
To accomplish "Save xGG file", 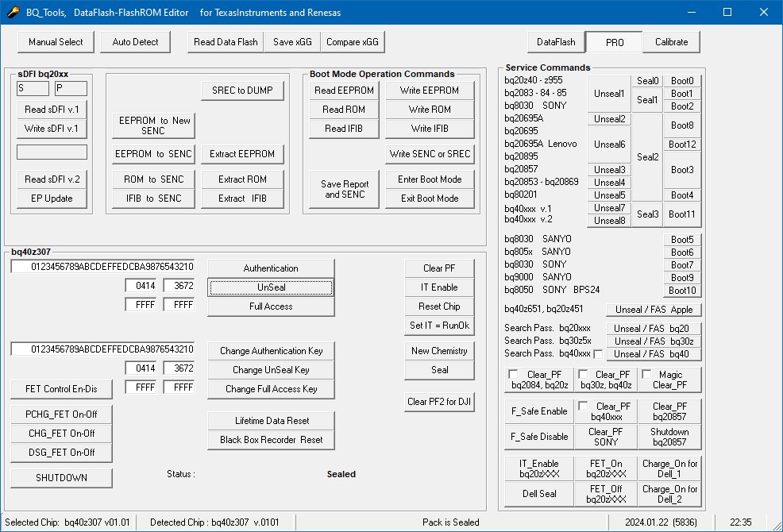I will coord(292,42).
